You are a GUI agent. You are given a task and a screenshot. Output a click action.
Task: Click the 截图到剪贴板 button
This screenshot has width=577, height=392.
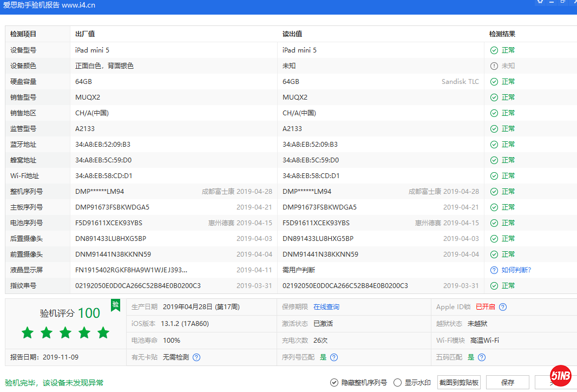[x=459, y=383]
